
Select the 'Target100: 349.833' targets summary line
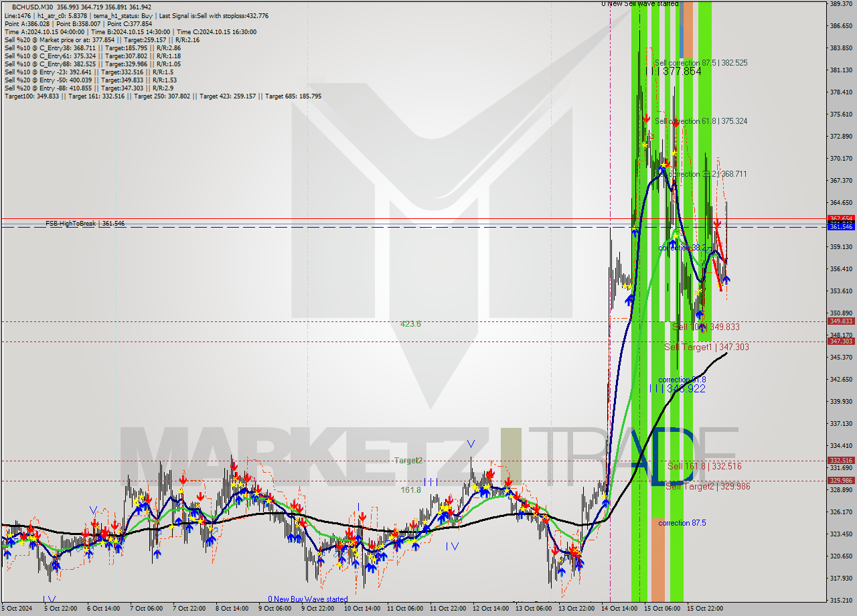[x=163, y=96]
